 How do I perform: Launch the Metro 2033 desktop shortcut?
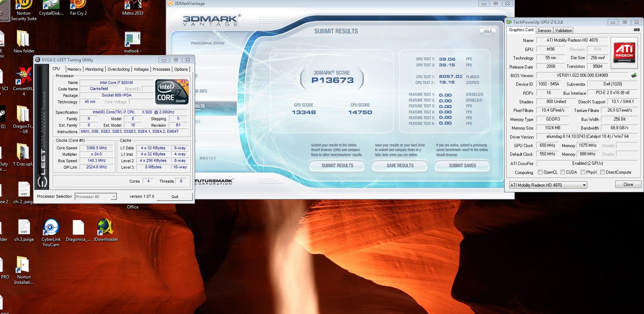(x=133, y=9)
